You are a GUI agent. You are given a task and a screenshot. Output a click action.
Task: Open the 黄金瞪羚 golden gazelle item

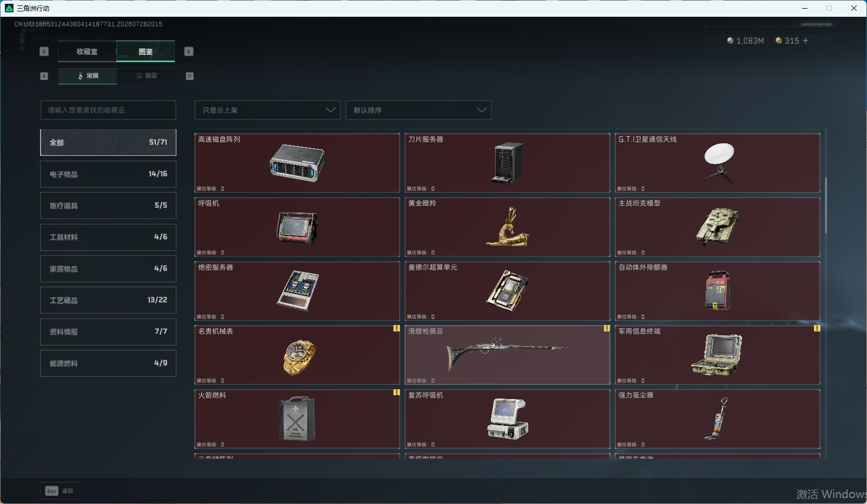coord(507,227)
